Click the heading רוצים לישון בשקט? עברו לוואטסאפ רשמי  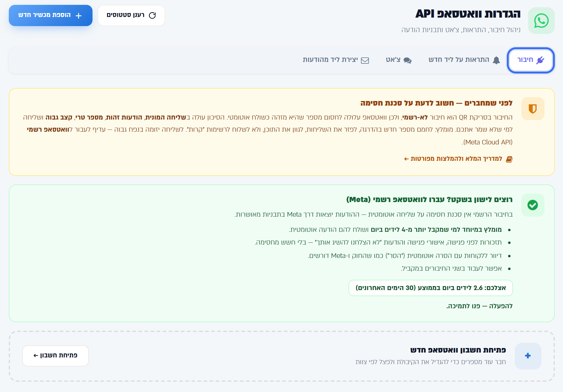tap(430, 200)
